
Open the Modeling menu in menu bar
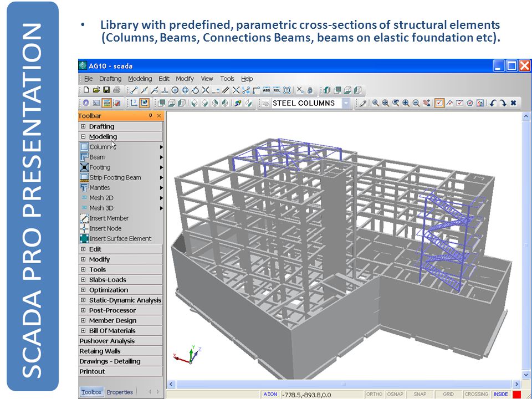click(x=140, y=79)
